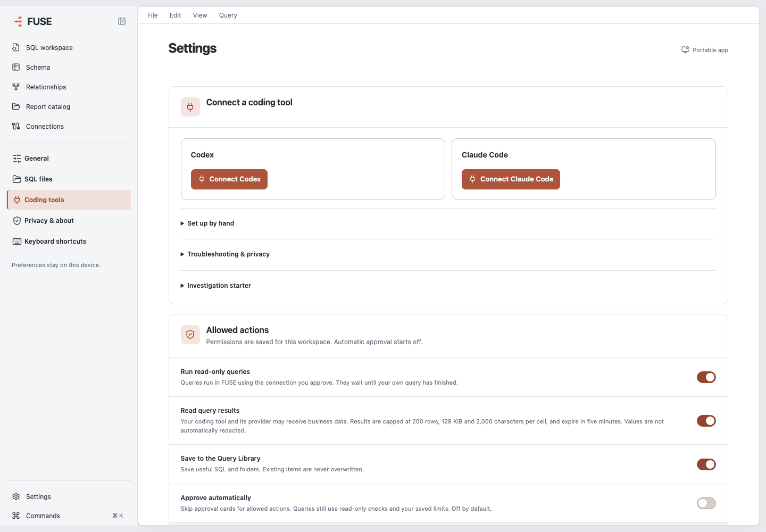
Task: Disable Run read-only queries toggle
Action: [706, 377]
